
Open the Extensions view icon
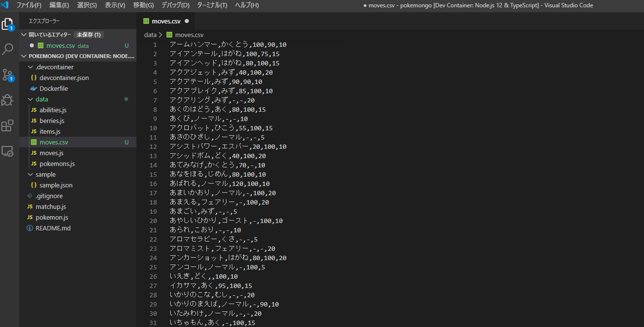click(x=8, y=126)
